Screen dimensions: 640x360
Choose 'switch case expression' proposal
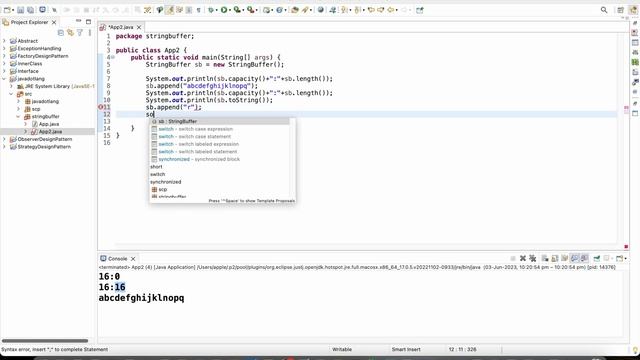click(x=220, y=129)
